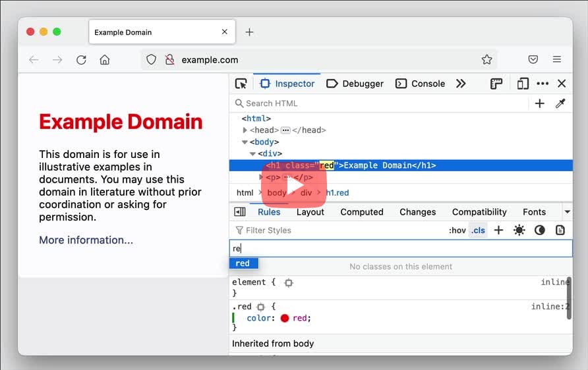The height and width of the screenshot is (370, 588).
Task: Go back in browser history
Action: tap(34, 59)
